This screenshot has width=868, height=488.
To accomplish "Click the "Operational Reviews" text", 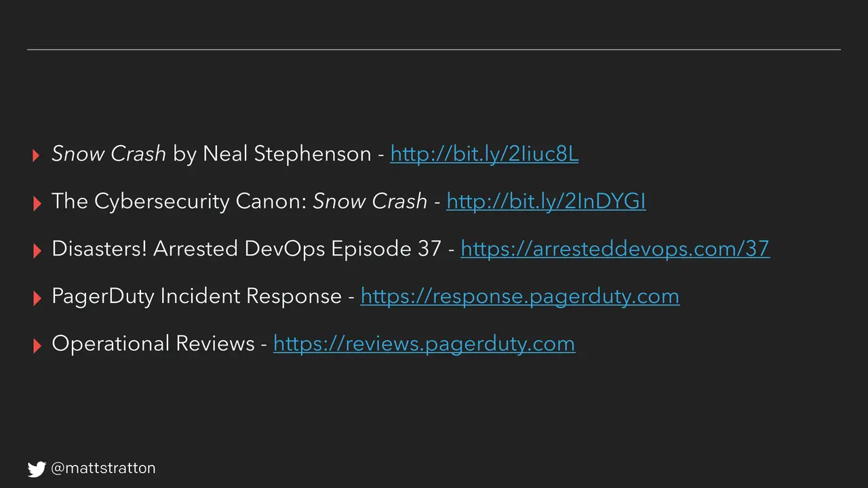I will (x=153, y=344).
